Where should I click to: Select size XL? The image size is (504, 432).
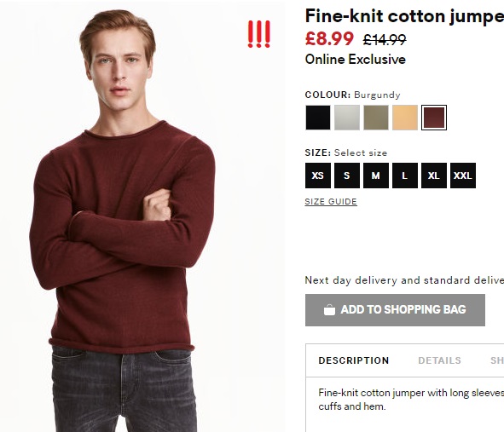[x=434, y=176]
